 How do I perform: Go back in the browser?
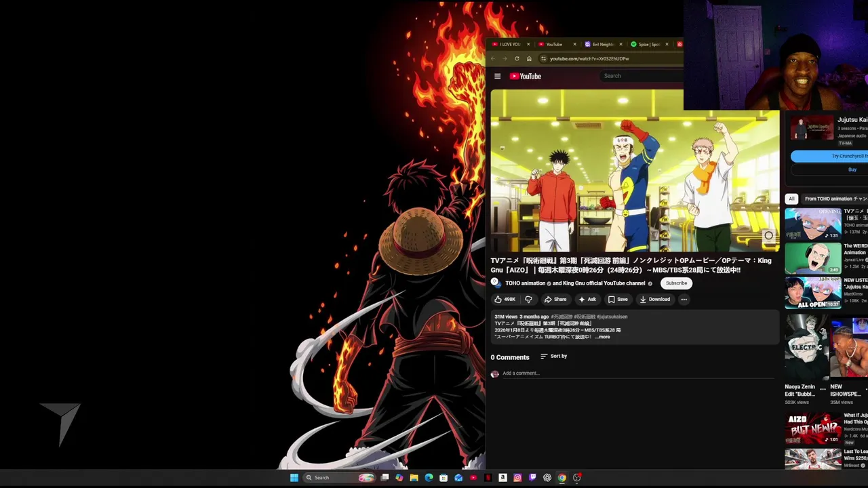coord(493,58)
